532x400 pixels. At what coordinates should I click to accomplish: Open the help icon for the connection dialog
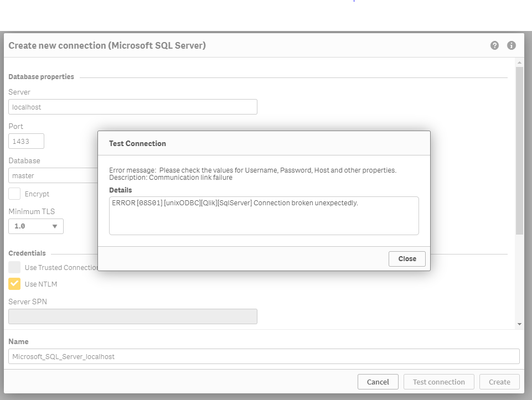(x=494, y=45)
